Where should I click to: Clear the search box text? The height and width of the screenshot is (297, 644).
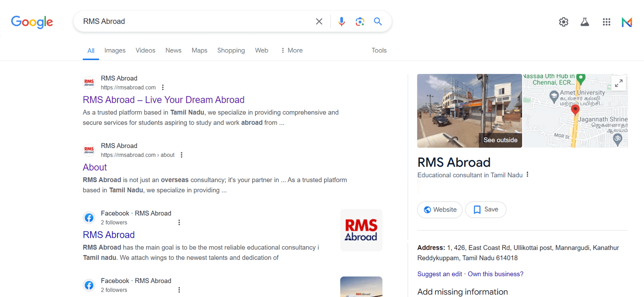pos(319,21)
